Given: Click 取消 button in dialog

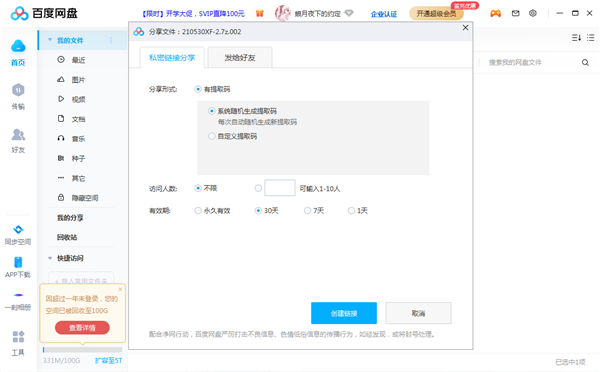Looking at the screenshot, I should (x=418, y=313).
